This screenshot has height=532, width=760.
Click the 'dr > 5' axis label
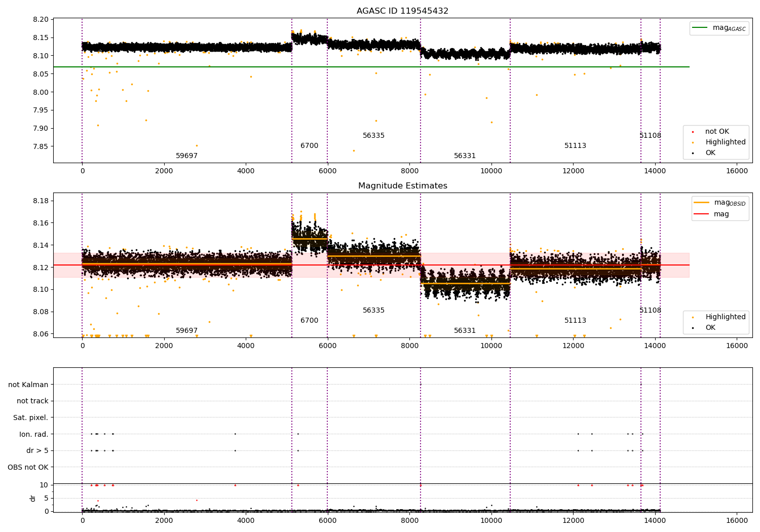point(37,451)
